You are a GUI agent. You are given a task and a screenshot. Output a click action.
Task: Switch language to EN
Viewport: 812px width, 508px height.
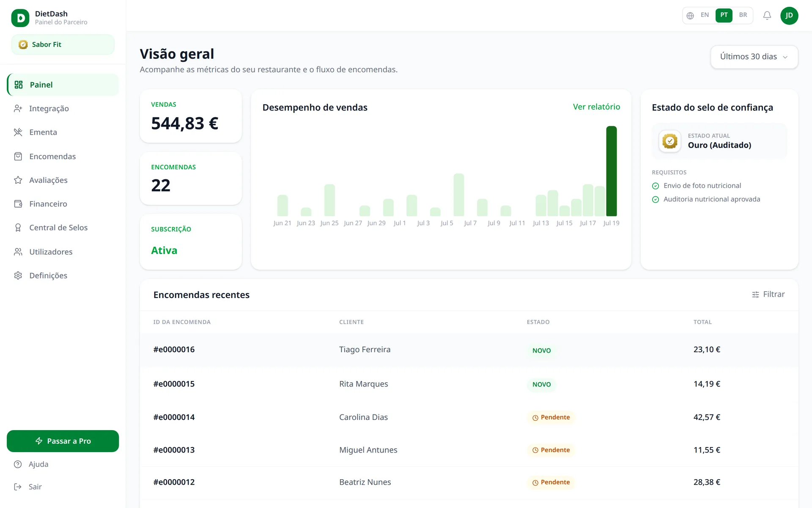tap(705, 15)
